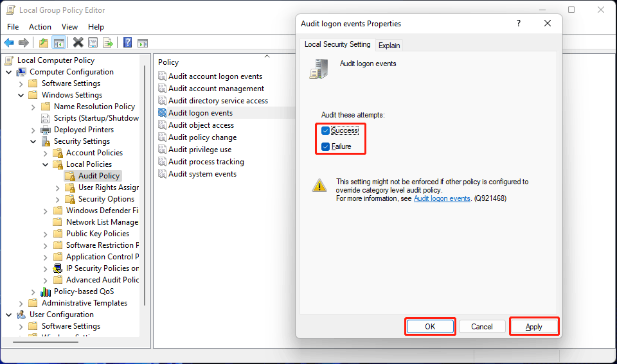Select Audit Policy in the tree

(99, 176)
